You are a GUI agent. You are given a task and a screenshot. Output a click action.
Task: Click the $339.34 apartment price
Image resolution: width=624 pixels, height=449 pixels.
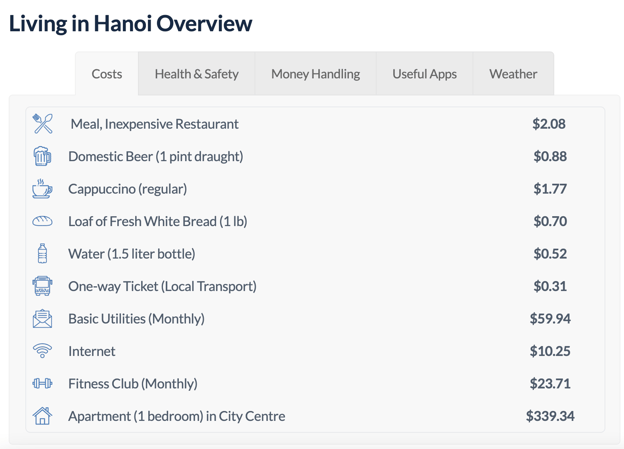tap(550, 416)
